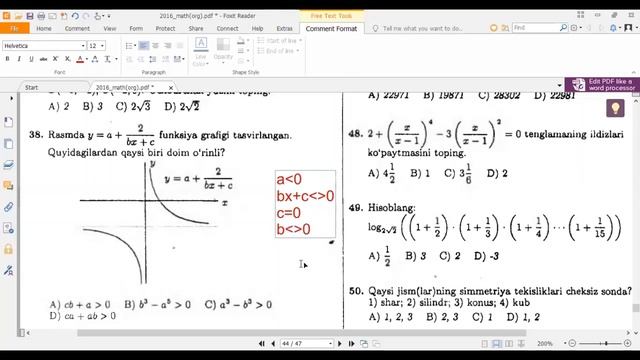Toggle italic text formatting

coord(19,59)
